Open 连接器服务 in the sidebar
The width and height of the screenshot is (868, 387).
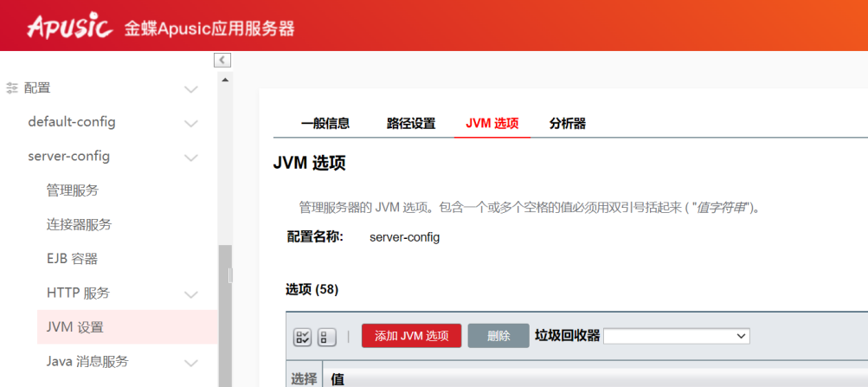coord(79,225)
